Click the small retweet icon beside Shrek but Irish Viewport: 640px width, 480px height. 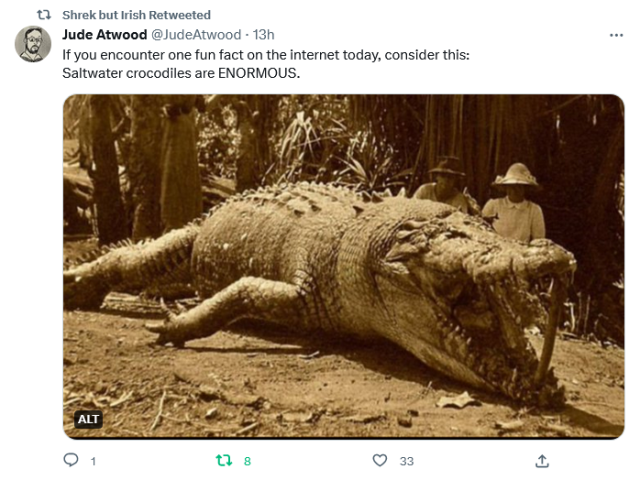44,15
